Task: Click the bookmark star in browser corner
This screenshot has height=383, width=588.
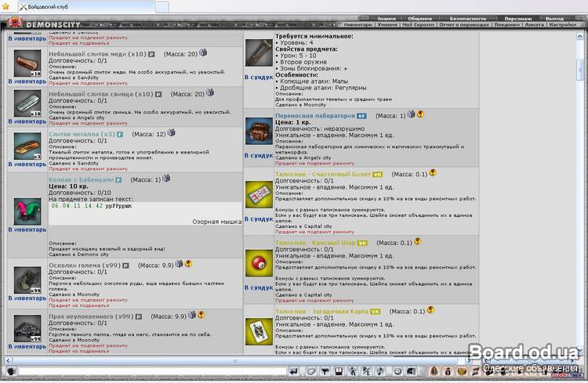Action: pyautogui.click(x=5, y=6)
